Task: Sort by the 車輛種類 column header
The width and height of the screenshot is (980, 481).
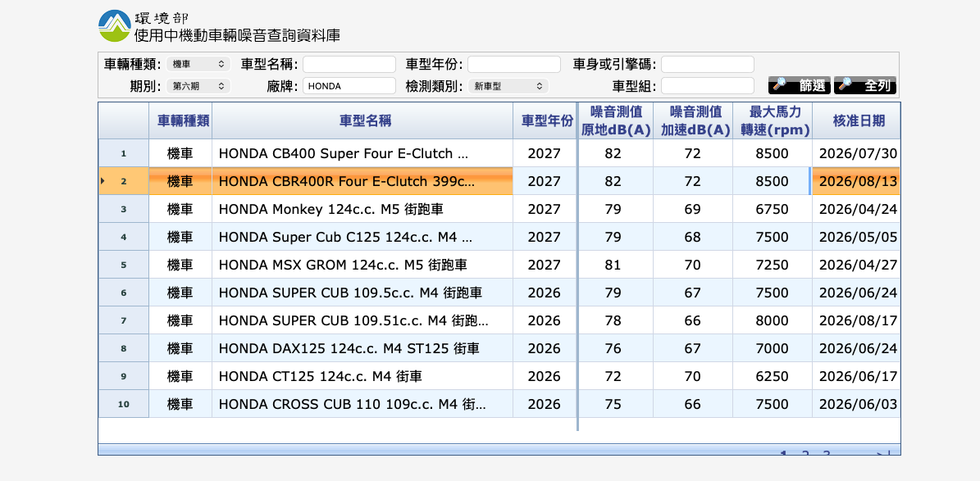Action: pyautogui.click(x=180, y=120)
